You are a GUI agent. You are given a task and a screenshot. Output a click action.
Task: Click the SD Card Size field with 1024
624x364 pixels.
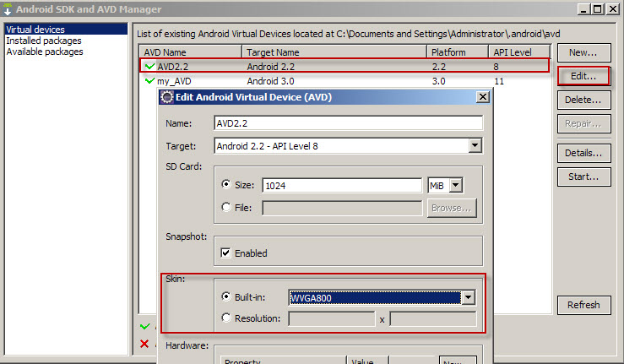coord(342,186)
